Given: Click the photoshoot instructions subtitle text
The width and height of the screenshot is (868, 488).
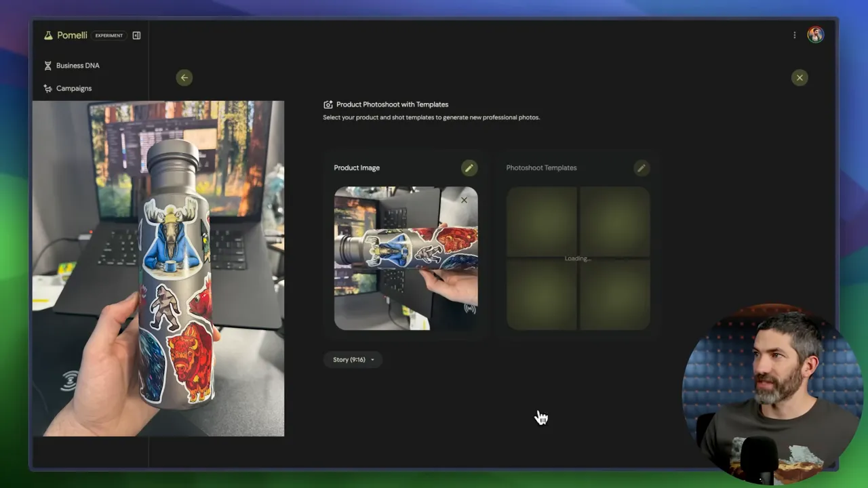Looking at the screenshot, I should pyautogui.click(x=431, y=117).
